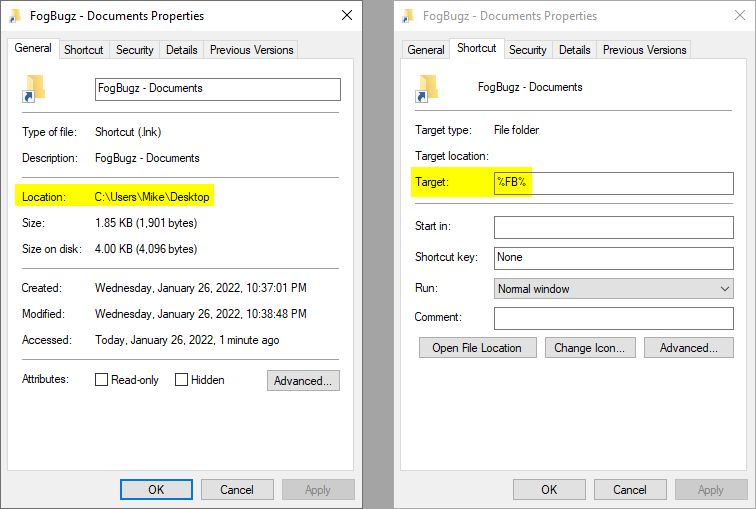Click the Modified date ending 10:38:48 PM
Image resolution: width=756 pixels, height=509 pixels.
201,314
